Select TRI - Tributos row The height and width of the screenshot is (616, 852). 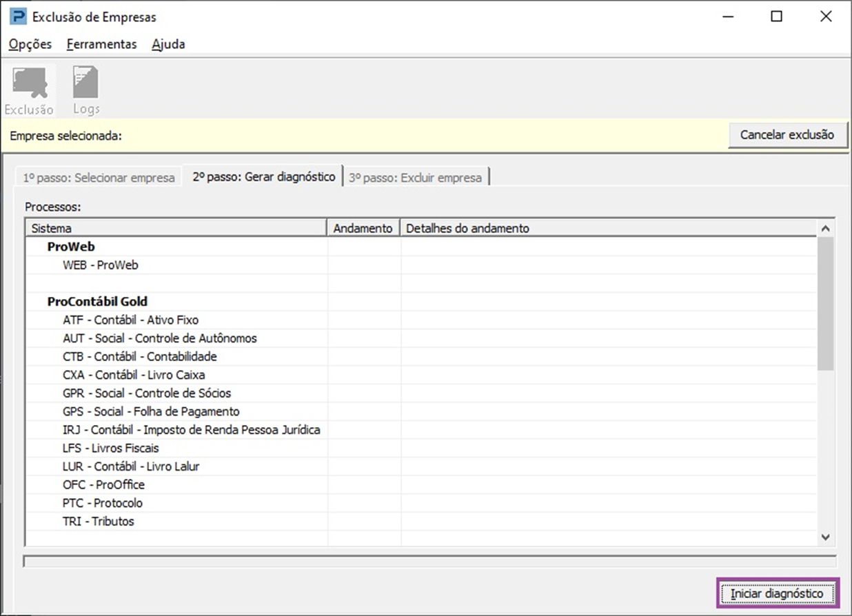click(421, 521)
